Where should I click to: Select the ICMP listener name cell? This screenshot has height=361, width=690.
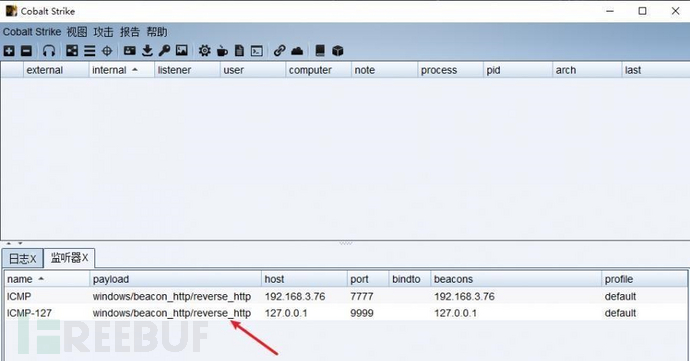pyautogui.click(x=47, y=296)
